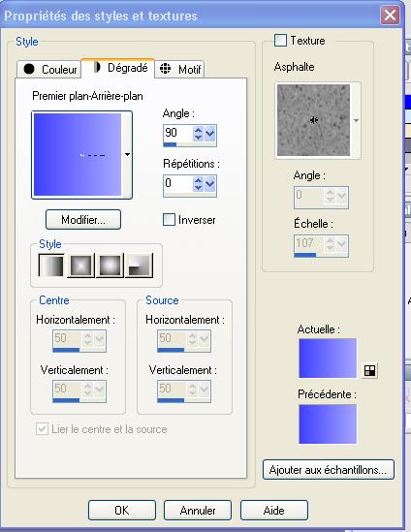Open the Asphalte texture dropdown

coord(356,120)
